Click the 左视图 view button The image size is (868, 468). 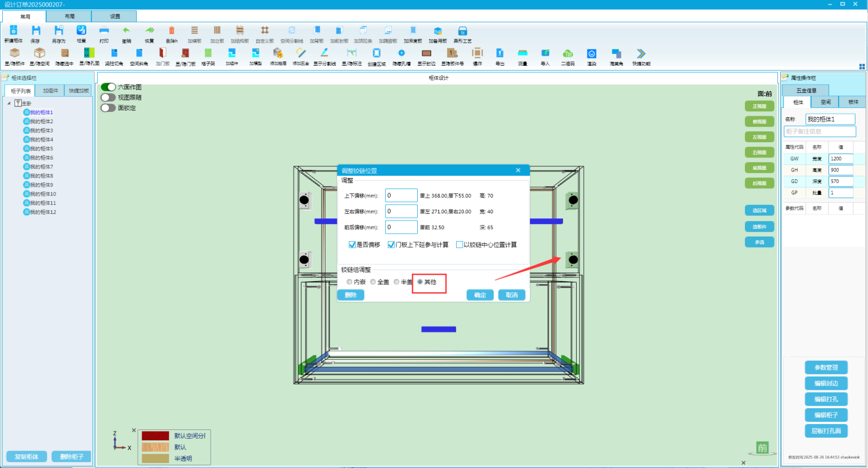(x=759, y=137)
